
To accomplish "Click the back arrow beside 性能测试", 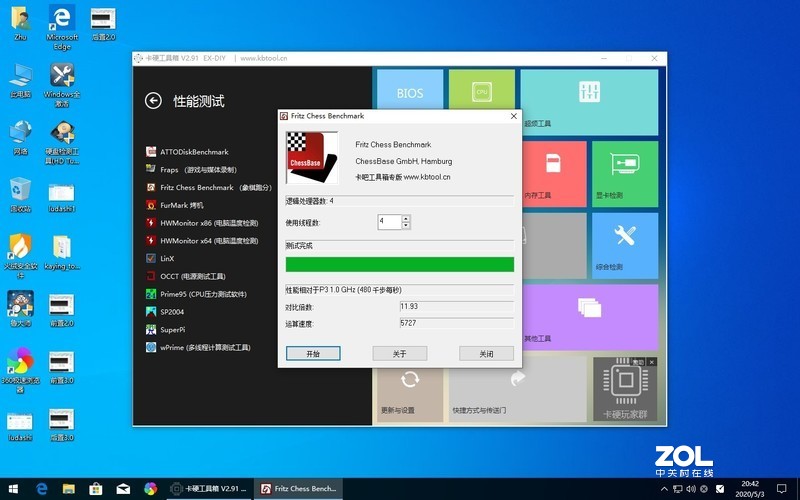I will (x=153, y=101).
